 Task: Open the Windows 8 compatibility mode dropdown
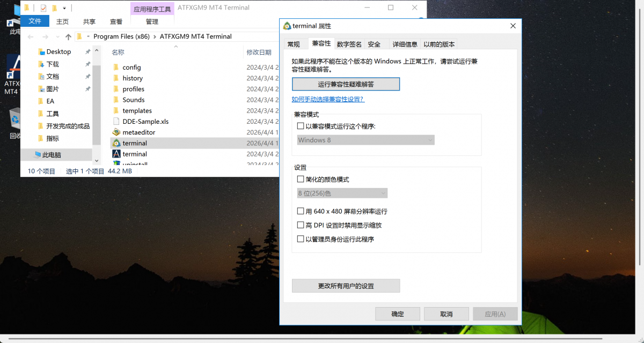[x=366, y=140]
